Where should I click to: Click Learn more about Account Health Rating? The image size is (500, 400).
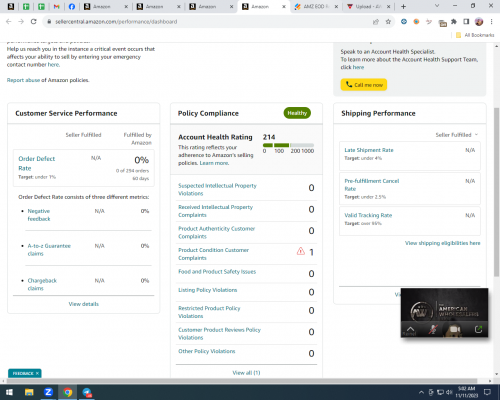click(214, 163)
